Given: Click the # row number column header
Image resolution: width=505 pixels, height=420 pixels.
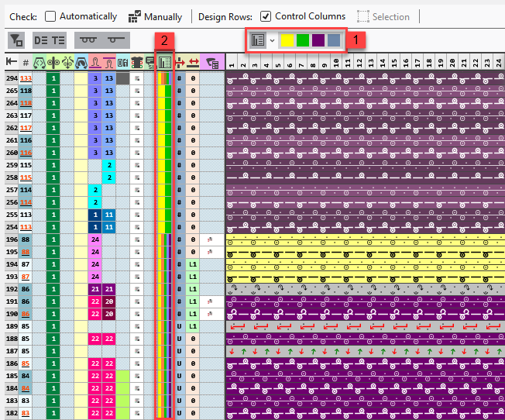Looking at the screenshot, I should click(26, 63).
